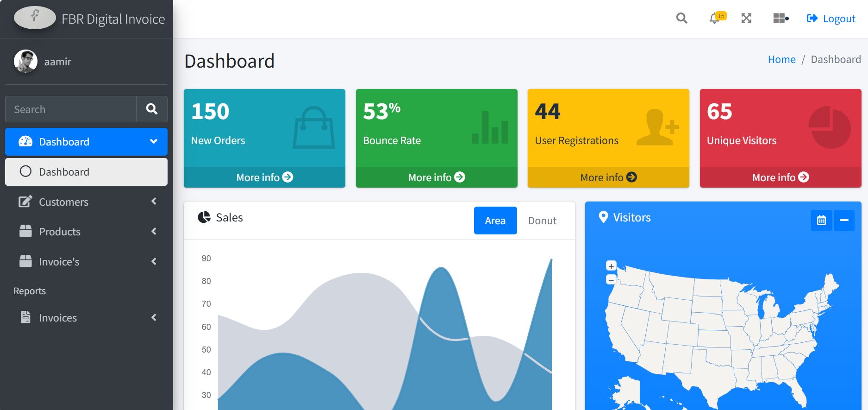
Task: Click the map marker icon beside Visitors
Action: pyautogui.click(x=603, y=217)
